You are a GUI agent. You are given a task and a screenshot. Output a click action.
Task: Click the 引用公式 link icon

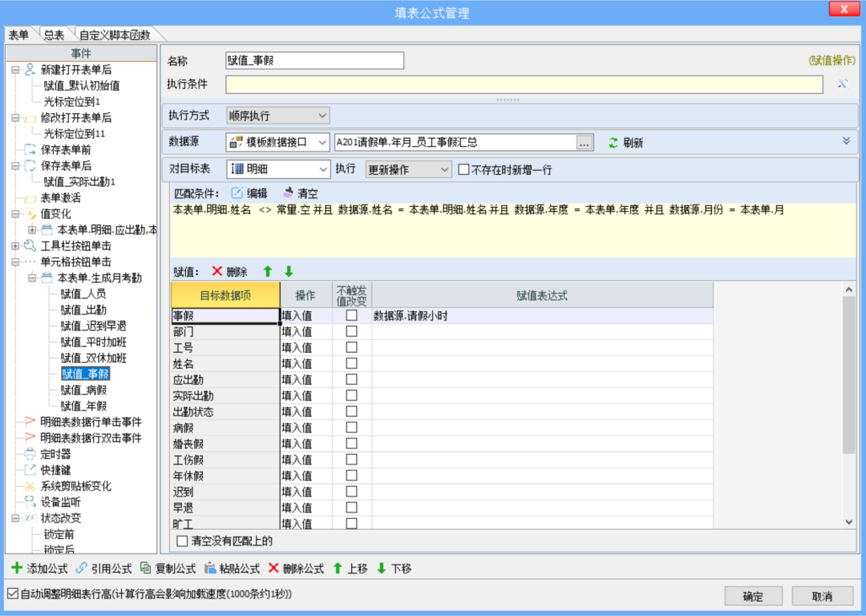click(81, 568)
